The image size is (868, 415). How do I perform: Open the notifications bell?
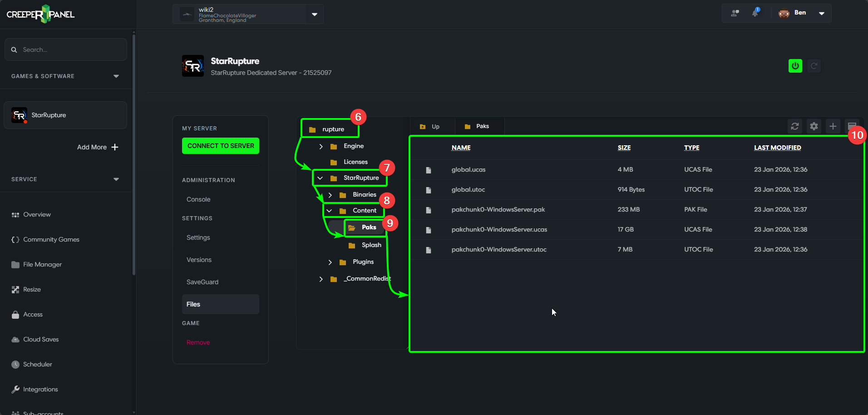755,13
